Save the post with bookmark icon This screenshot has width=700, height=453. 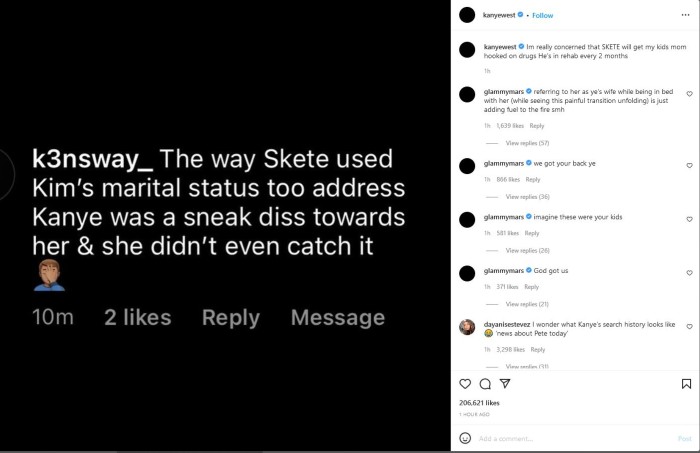pyautogui.click(x=686, y=384)
